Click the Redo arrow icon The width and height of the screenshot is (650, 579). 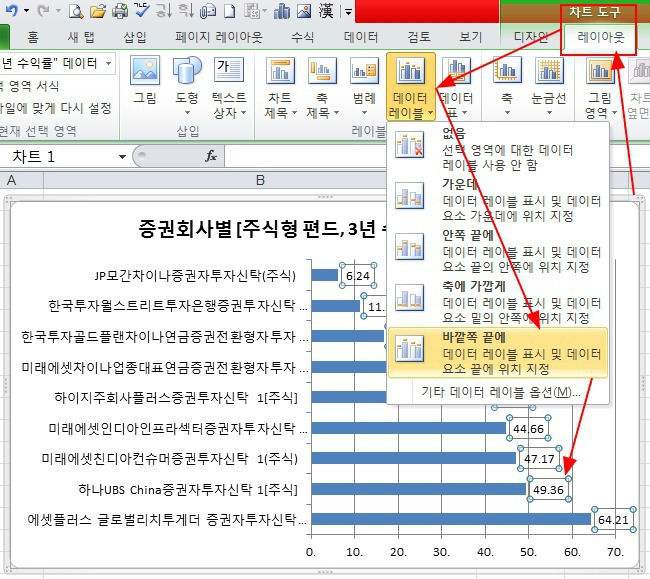(x=43, y=10)
